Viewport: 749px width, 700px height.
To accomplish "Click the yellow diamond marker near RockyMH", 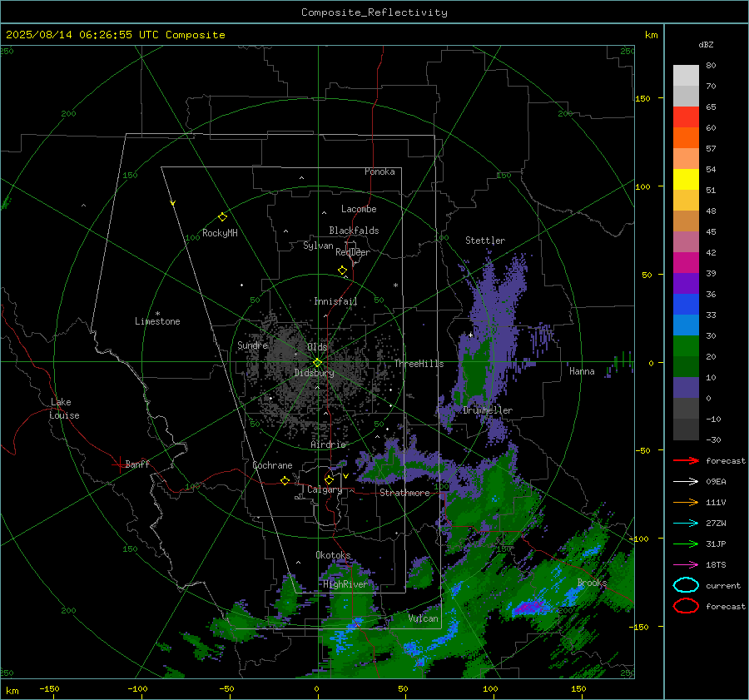I will click(x=222, y=217).
